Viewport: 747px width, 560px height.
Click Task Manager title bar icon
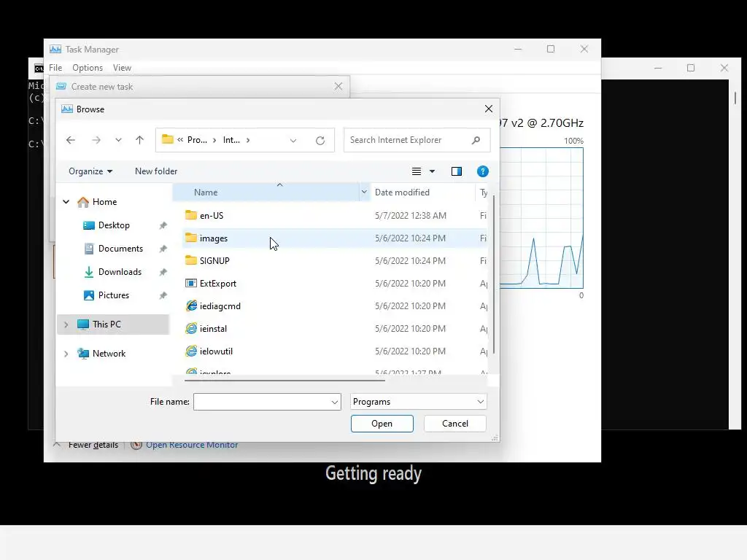[55, 49]
